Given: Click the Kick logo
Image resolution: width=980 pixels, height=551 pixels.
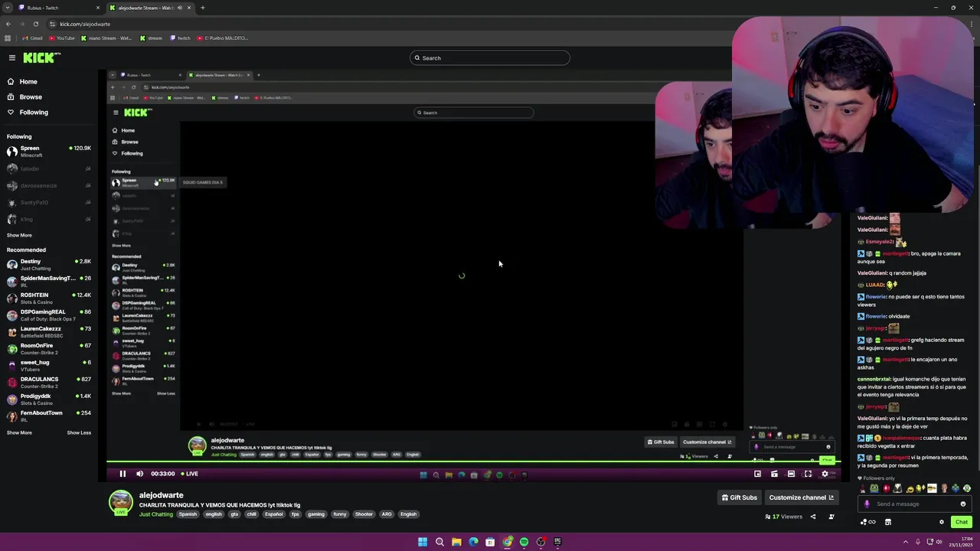Looking at the screenshot, I should point(41,57).
